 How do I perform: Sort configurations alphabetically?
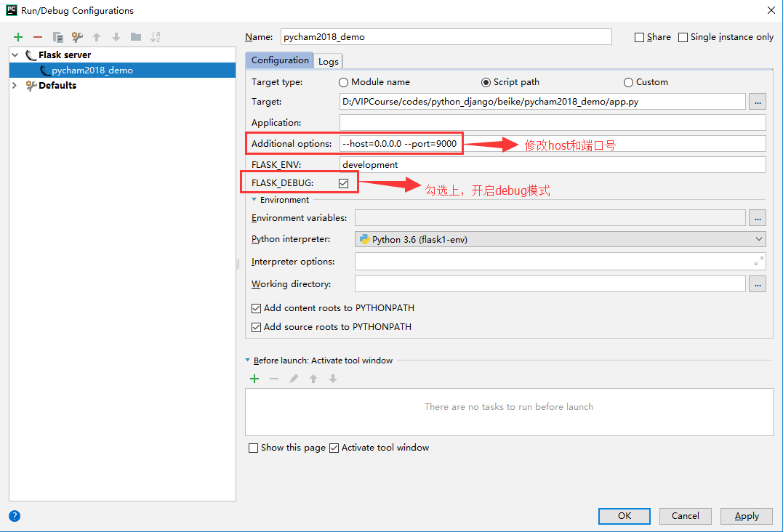point(156,37)
